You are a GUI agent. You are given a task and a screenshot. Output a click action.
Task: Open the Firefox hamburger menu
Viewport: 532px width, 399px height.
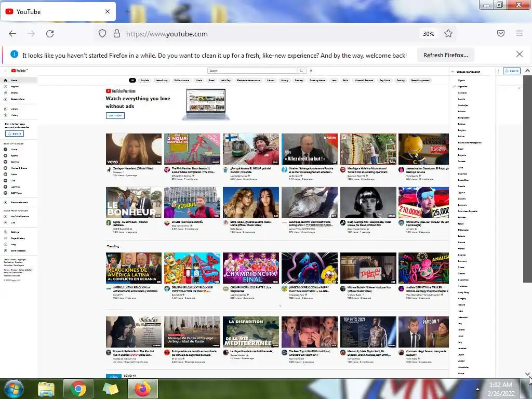520,33
